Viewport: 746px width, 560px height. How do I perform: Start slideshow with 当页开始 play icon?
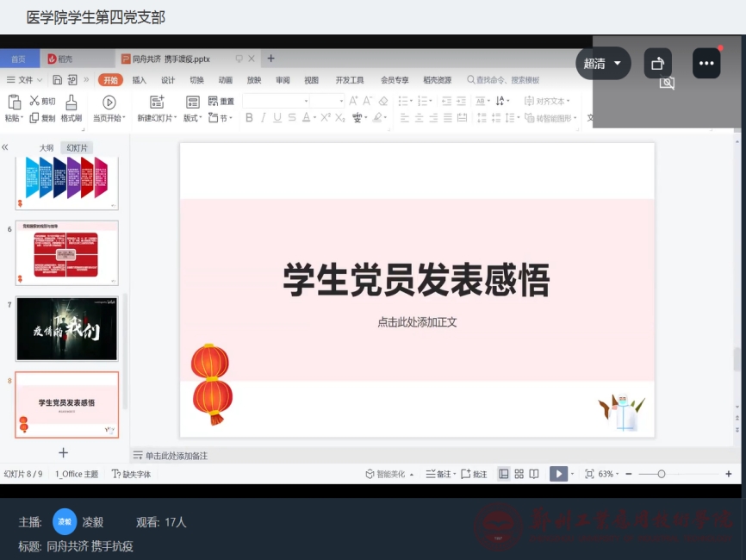coord(109,103)
